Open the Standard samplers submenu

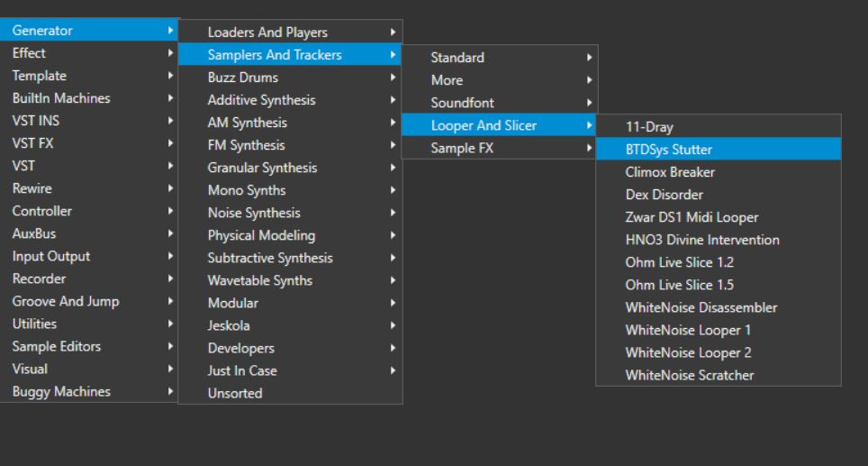tap(457, 58)
